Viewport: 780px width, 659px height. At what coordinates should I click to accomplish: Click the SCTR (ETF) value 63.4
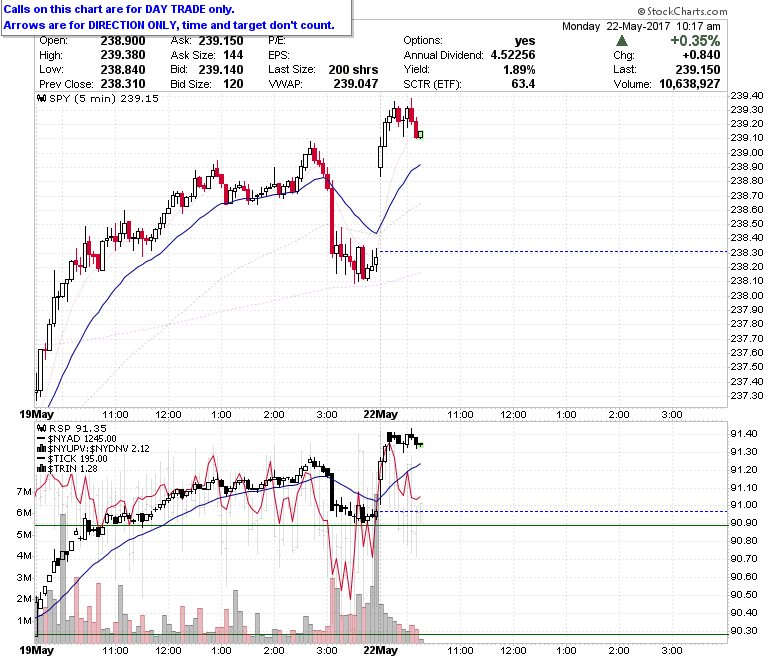point(523,84)
